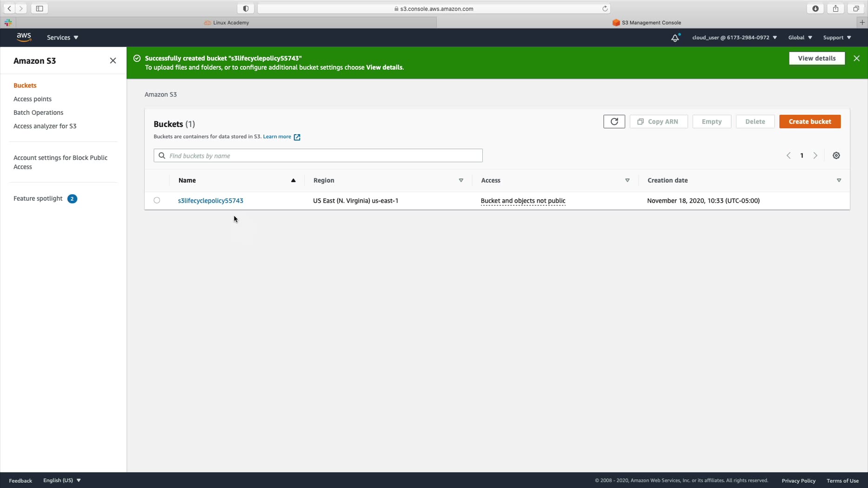Show all tabs overview icon
868x488 pixels.
pyautogui.click(x=855, y=8)
